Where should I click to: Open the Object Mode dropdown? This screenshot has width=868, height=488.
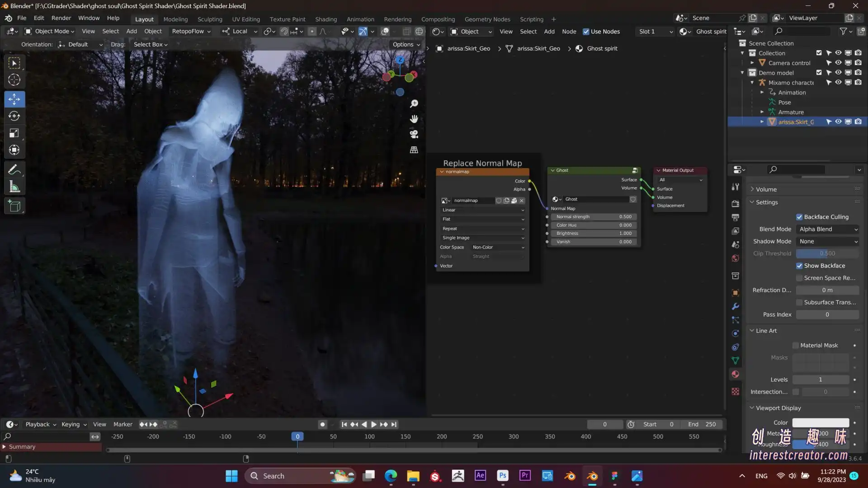50,31
